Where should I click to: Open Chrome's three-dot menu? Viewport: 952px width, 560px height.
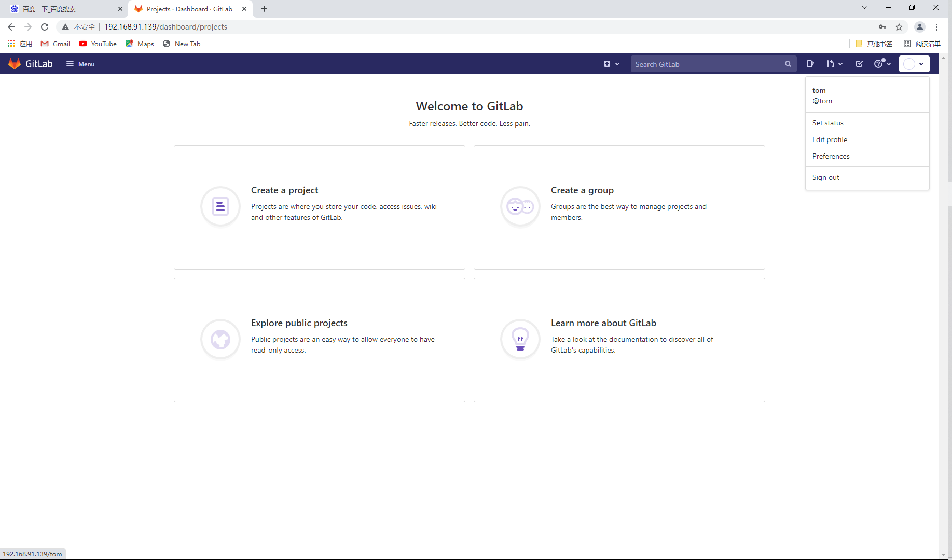pos(936,27)
